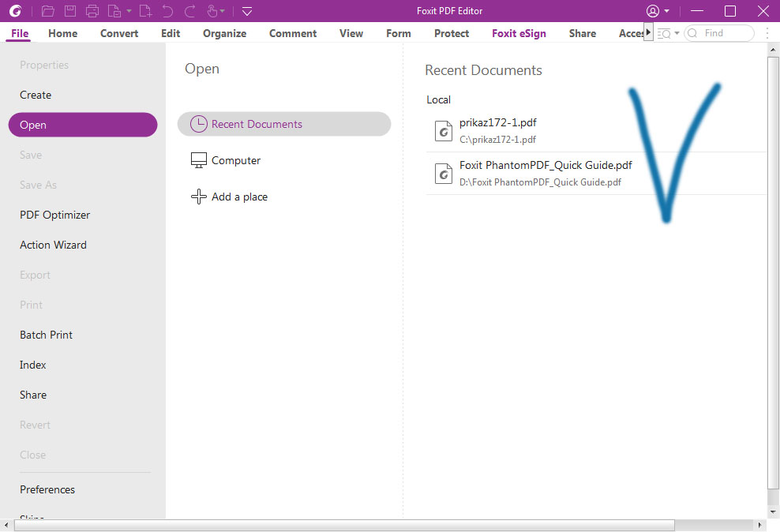The width and height of the screenshot is (780, 532).
Task: Open dropdown arrow beside the Save As icon
Action: coord(129,11)
